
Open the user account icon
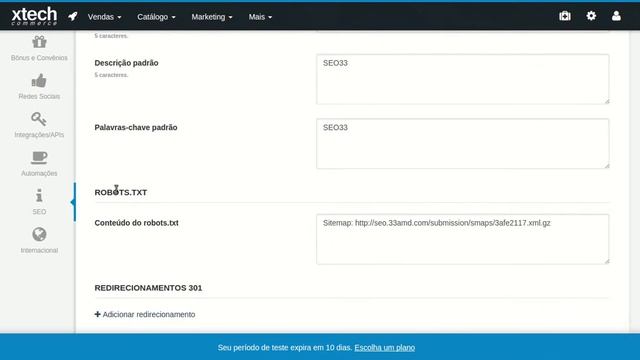pyautogui.click(x=616, y=16)
